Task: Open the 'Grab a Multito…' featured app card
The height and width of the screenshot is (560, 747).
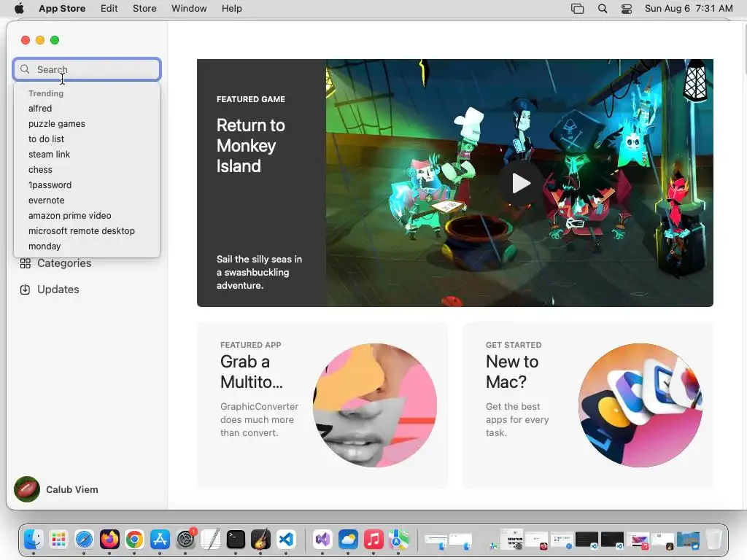Action: pyautogui.click(x=322, y=405)
